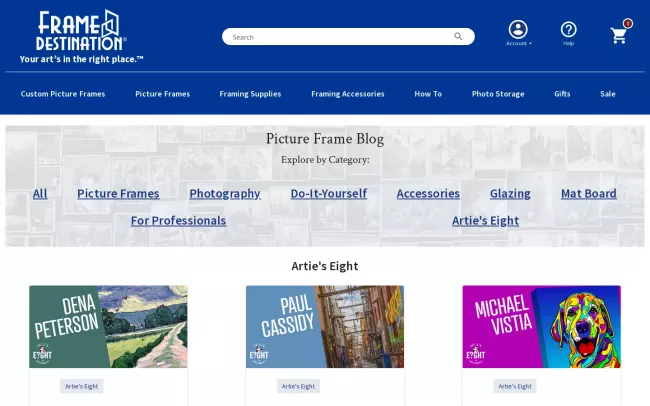This screenshot has height=406, width=650.
Task: Browse Do-It-Yourself blog category
Action: pos(329,194)
